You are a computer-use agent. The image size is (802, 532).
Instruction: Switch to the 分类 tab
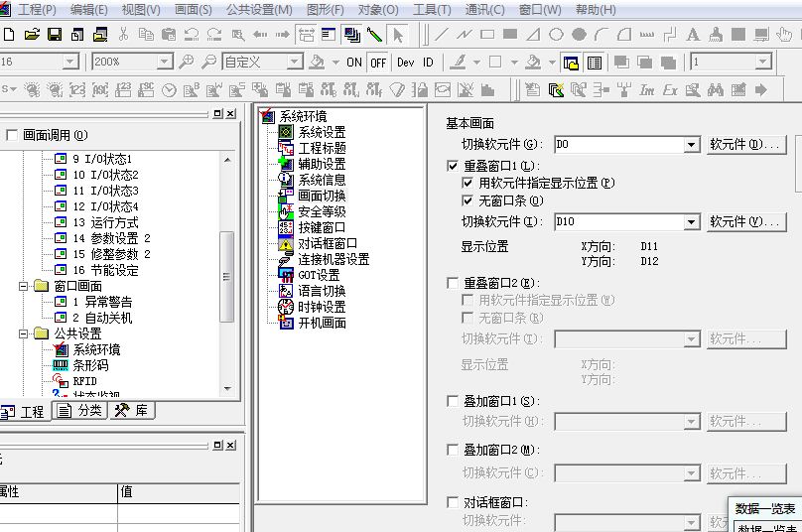80,411
